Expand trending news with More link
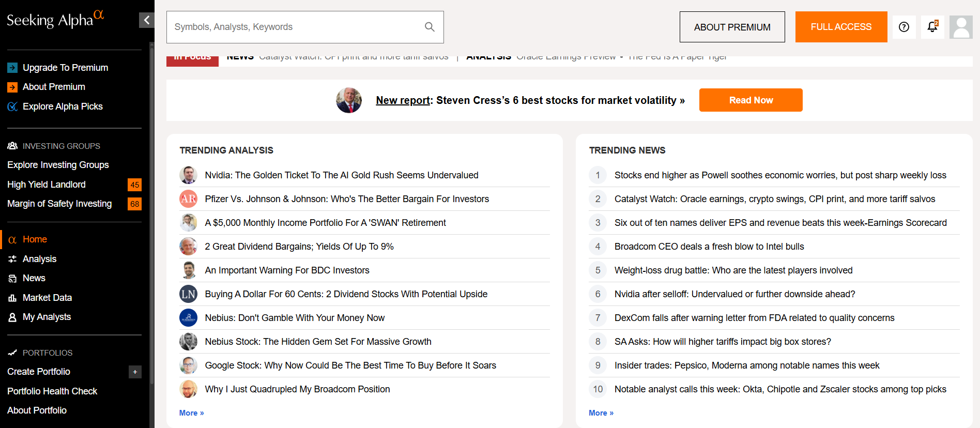Screen dimensions: 980x428 (x=601, y=413)
